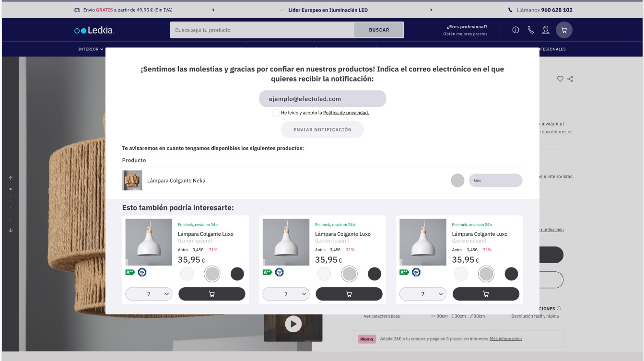The height and width of the screenshot is (361, 644).
Task: Select black color on third Luxo lamp
Action: click(x=511, y=274)
